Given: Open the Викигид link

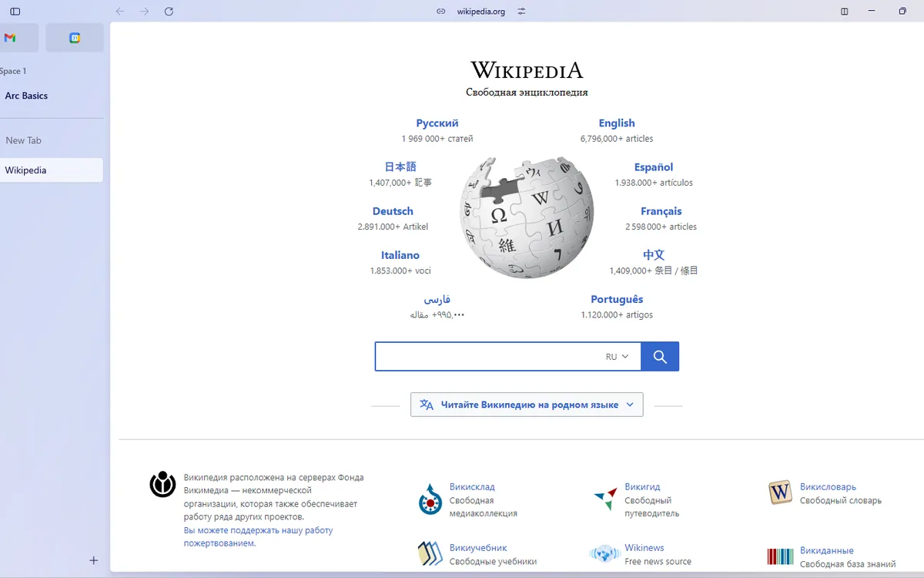Looking at the screenshot, I should (x=642, y=487).
